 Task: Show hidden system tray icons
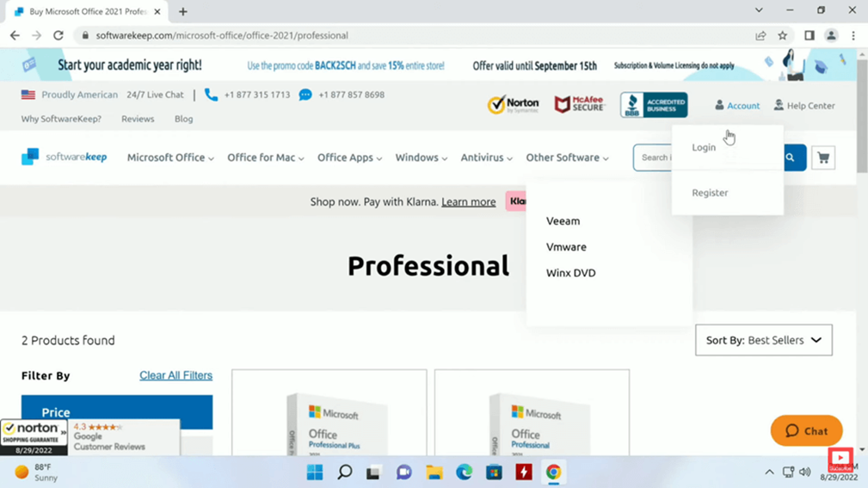pos(769,473)
